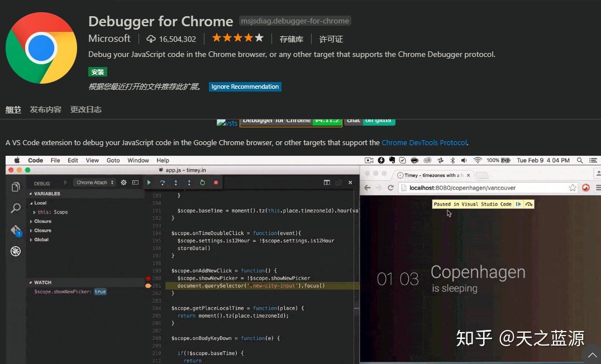
Task: Click the Step Out debug button
Action: click(x=189, y=183)
